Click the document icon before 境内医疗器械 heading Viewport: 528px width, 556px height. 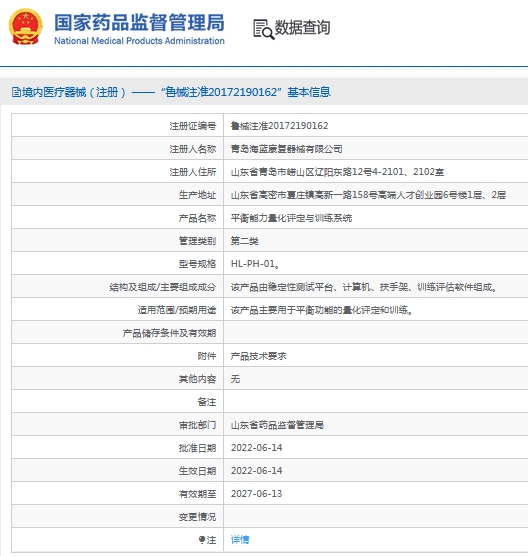click(16, 92)
